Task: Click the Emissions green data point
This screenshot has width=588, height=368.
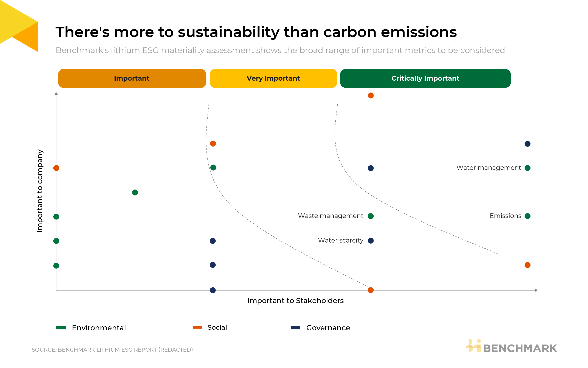Action: [x=527, y=216]
